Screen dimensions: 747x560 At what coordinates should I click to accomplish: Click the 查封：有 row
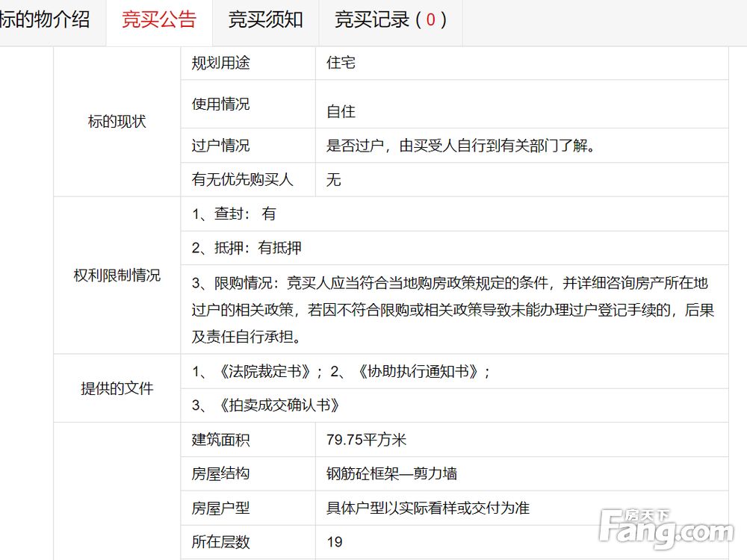[x=454, y=214]
